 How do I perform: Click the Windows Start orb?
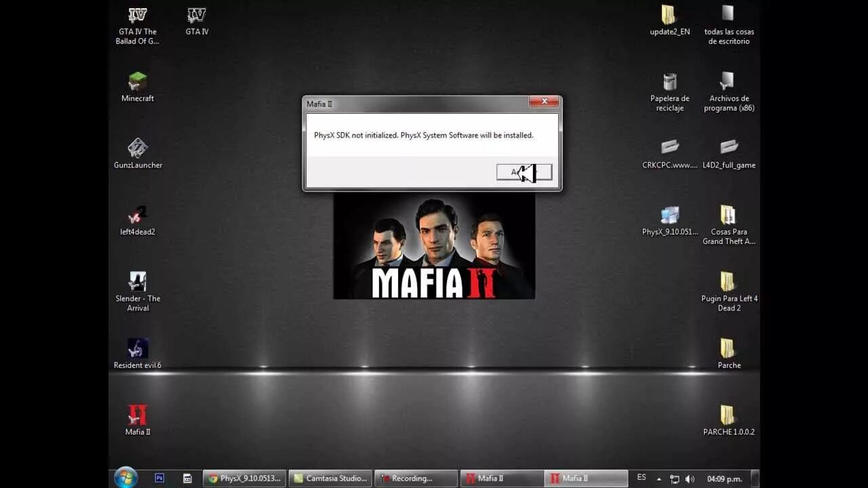click(126, 478)
